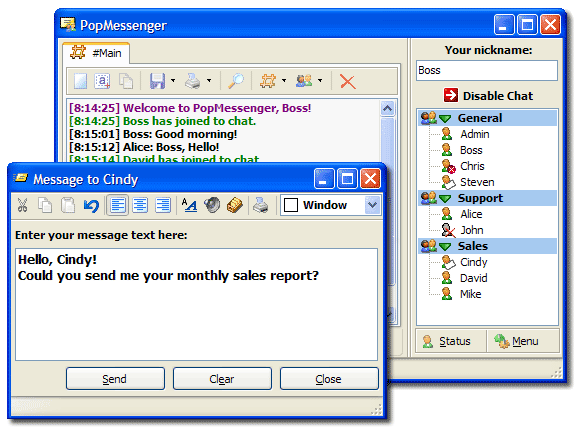
Task: Toggle center alignment formatting
Action: point(140,205)
